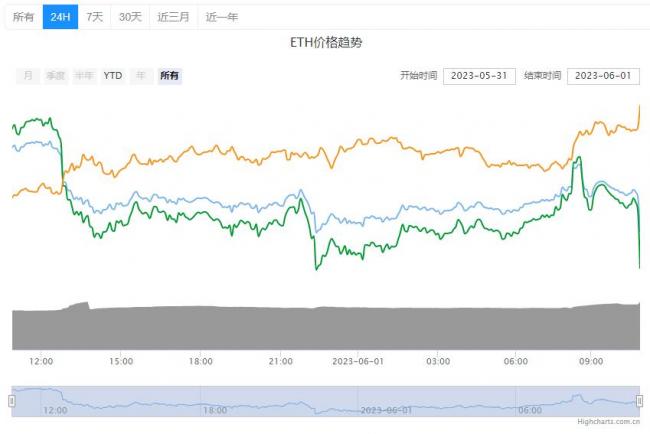Click the ETH价格趋势 chart title
Viewport: 650px width, 434px height.
tap(325, 45)
